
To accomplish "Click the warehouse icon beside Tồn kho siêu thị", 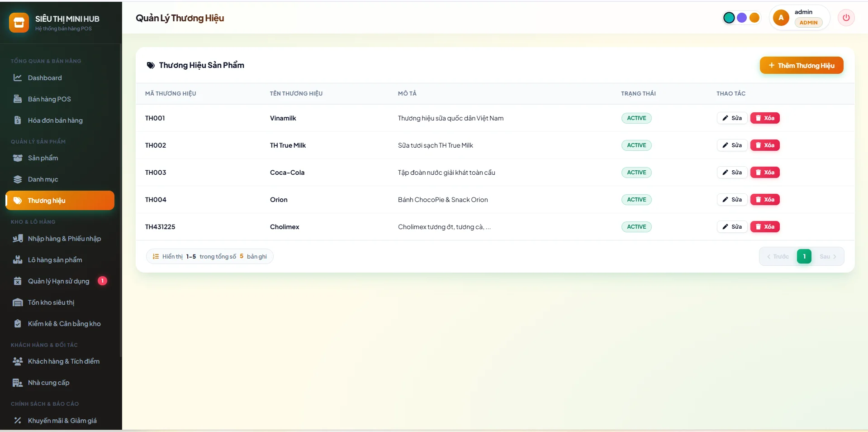I will click(x=18, y=302).
